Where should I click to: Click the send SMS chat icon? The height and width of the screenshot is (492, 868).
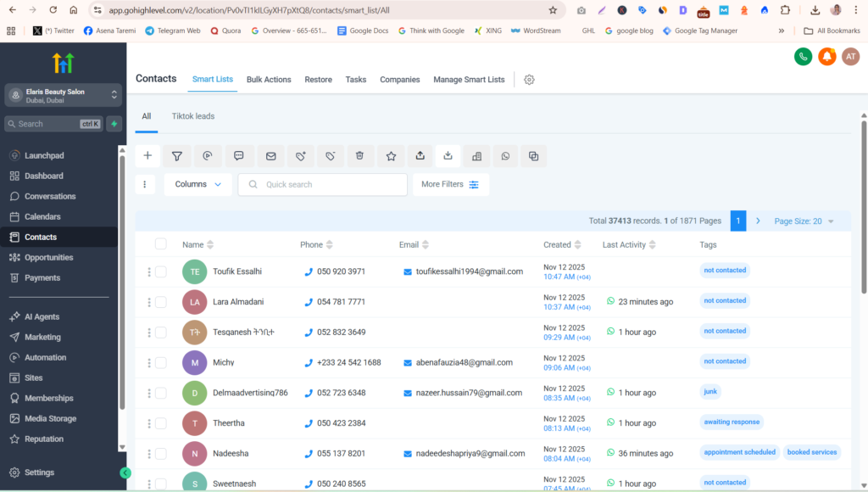[x=238, y=156]
